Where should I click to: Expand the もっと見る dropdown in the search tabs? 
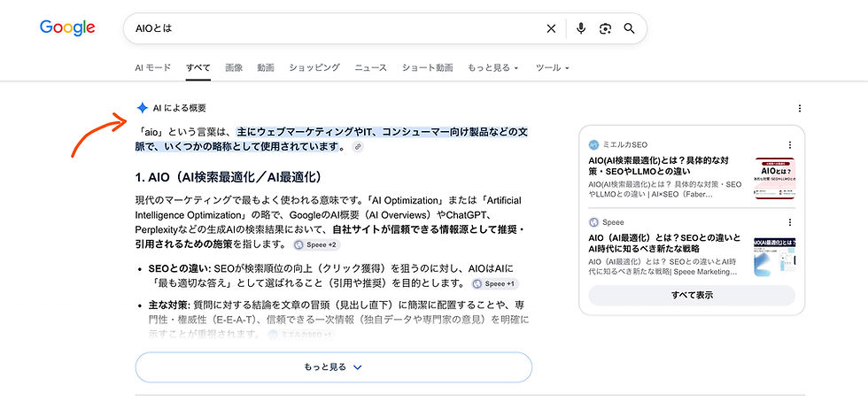pyautogui.click(x=493, y=68)
